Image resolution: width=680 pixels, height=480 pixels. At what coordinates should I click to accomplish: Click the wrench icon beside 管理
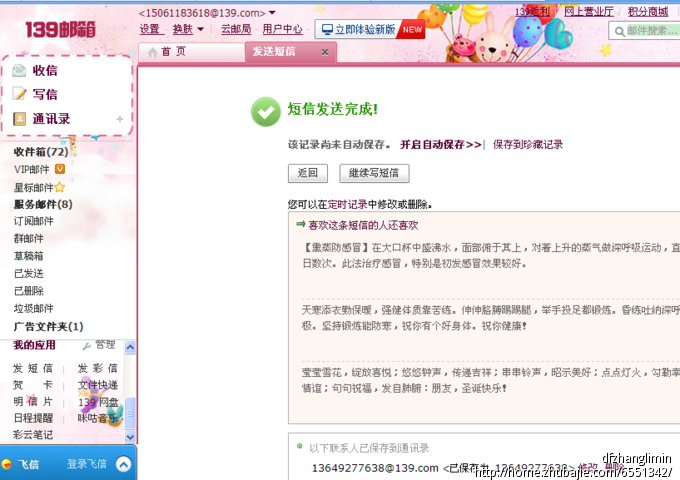[86, 346]
